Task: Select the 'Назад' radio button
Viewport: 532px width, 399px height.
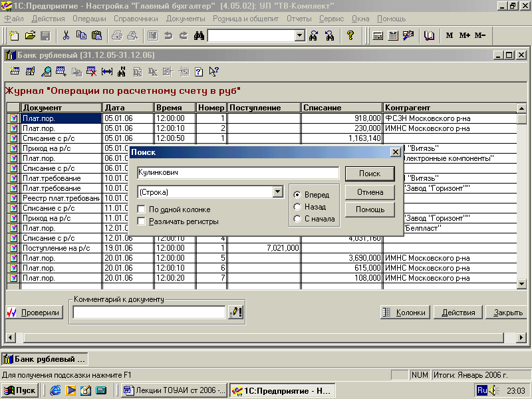Action: coord(297,207)
